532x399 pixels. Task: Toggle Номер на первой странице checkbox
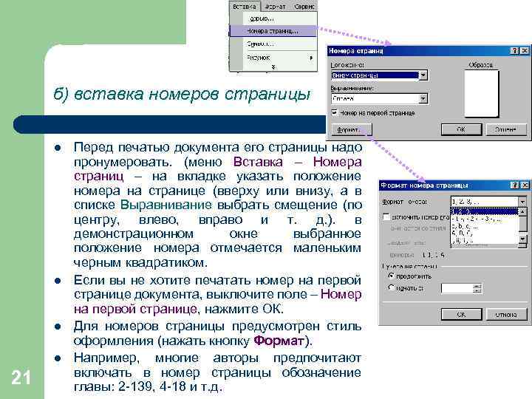coord(334,112)
